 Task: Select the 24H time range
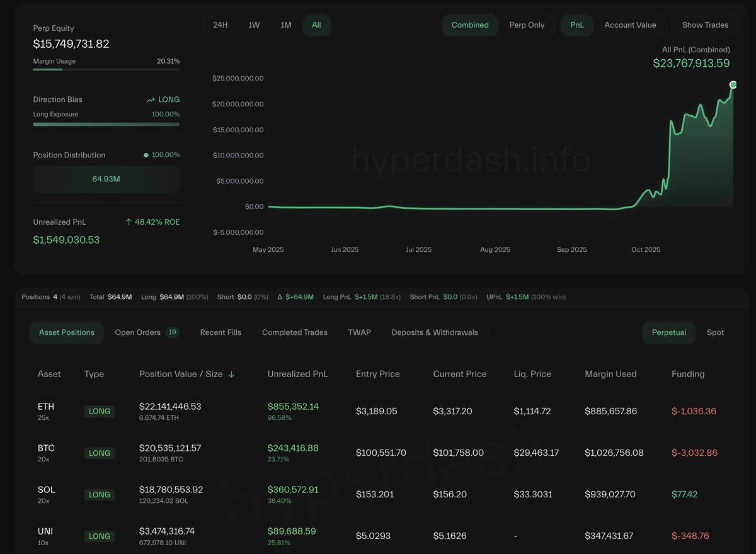pyautogui.click(x=220, y=25)
